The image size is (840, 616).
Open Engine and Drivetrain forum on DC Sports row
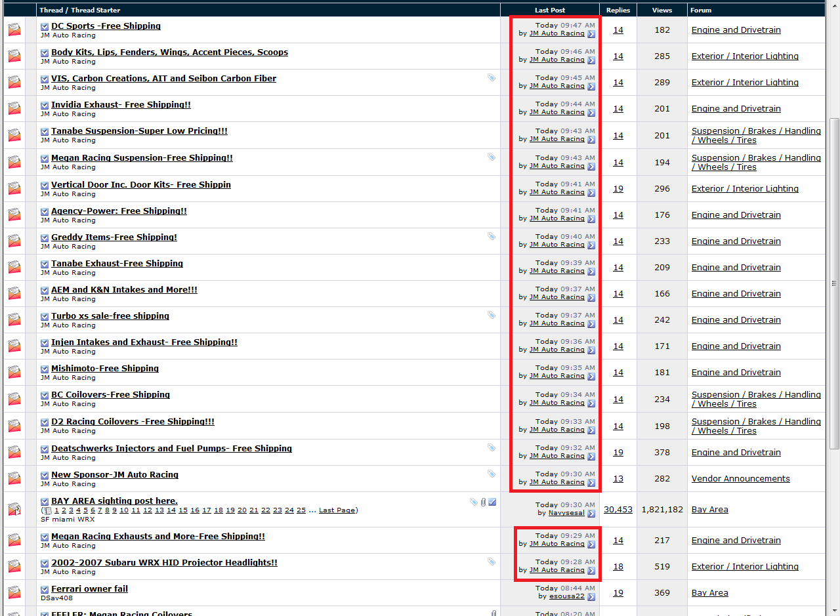click(736, 30)
